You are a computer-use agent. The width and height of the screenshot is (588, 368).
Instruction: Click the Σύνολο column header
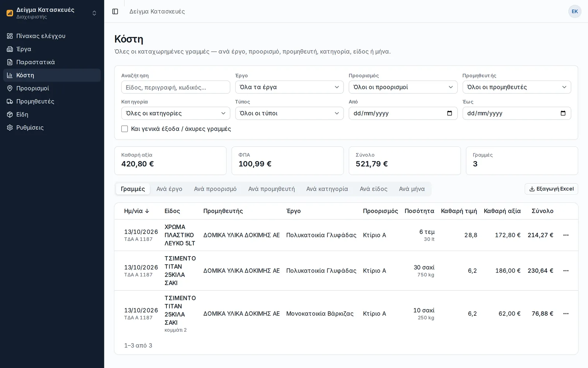pos(542,211)
